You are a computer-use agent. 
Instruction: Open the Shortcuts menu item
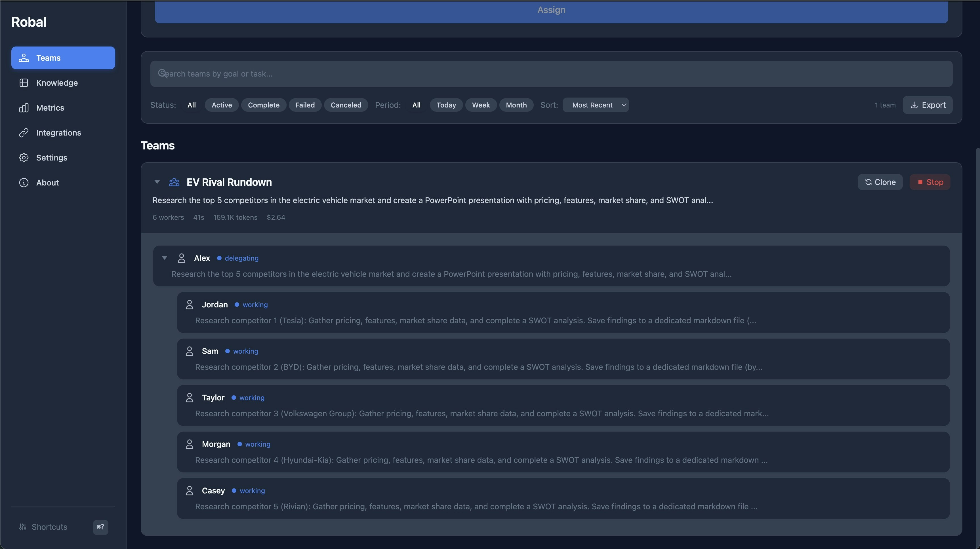click(49, 527)
